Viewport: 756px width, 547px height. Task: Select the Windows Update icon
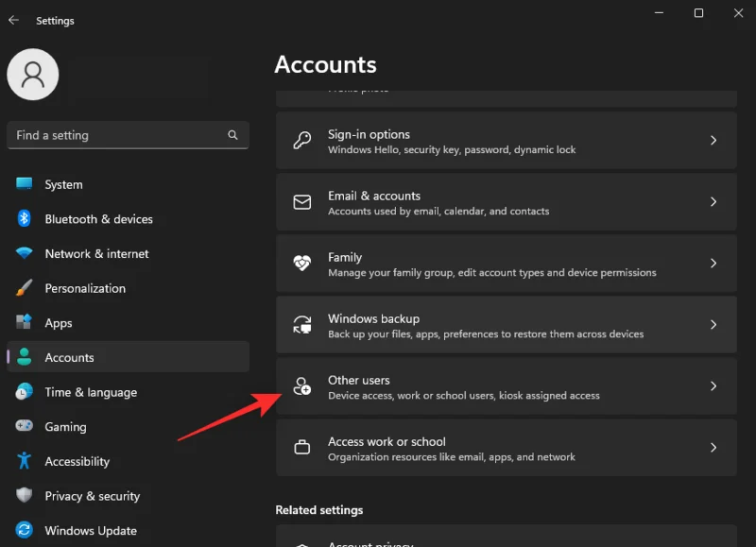coord(26,530)
